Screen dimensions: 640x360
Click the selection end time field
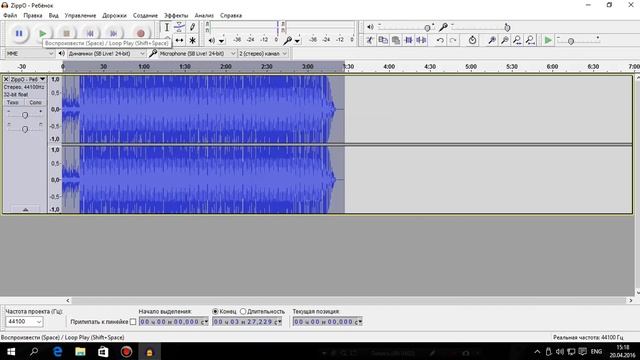coord(247,322)
